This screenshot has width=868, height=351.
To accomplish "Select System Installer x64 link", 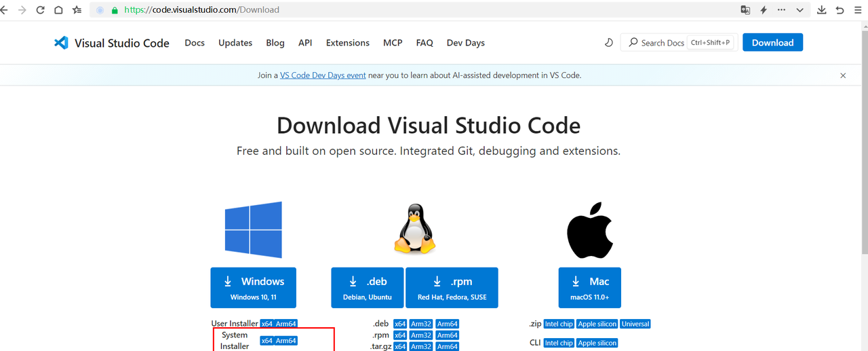I will 267,341.
